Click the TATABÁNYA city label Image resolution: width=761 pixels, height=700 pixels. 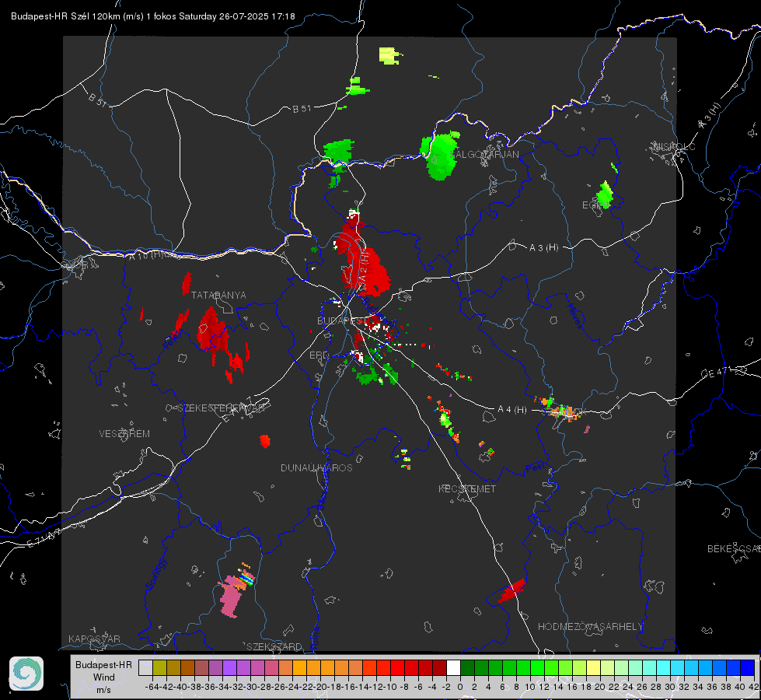coord(218,295)
